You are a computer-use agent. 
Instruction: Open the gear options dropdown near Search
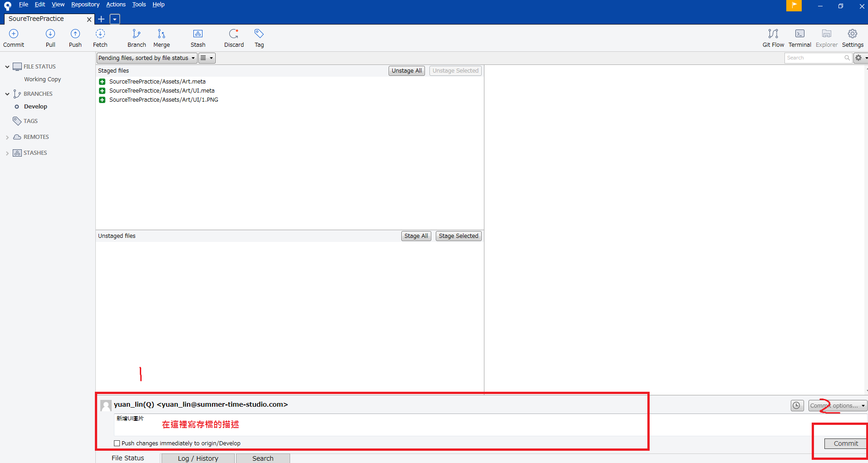861,58
